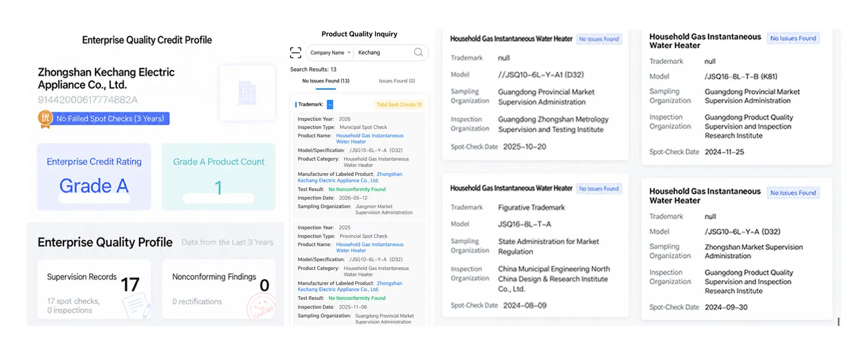Viewport: 868px width, 358px height.
Task: Open Zhongshan Kechang manufacturer link in 2025 record
Action: (x=350, y=286)
